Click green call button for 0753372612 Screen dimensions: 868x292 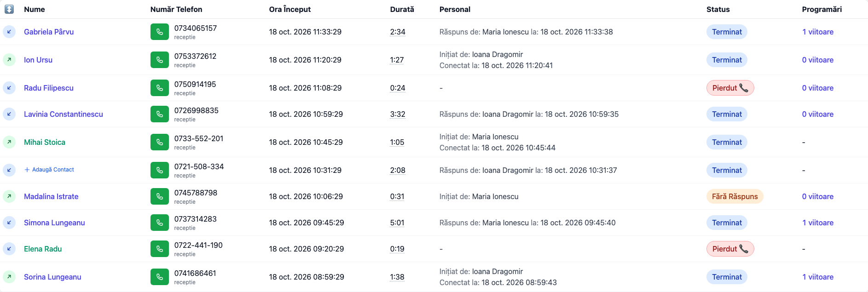pos(159,60)
